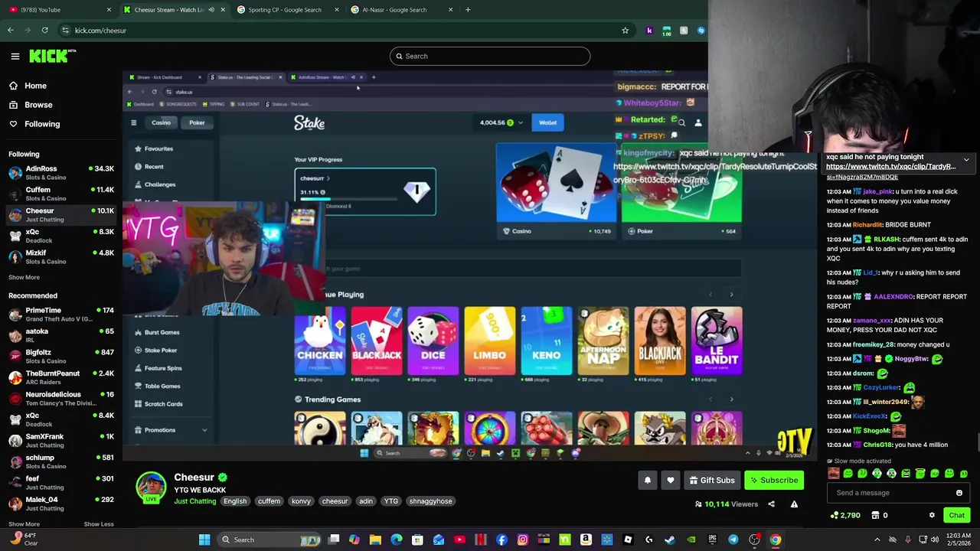
Task: Open AdinRoss channel from Following list
Action: (61, 173)
